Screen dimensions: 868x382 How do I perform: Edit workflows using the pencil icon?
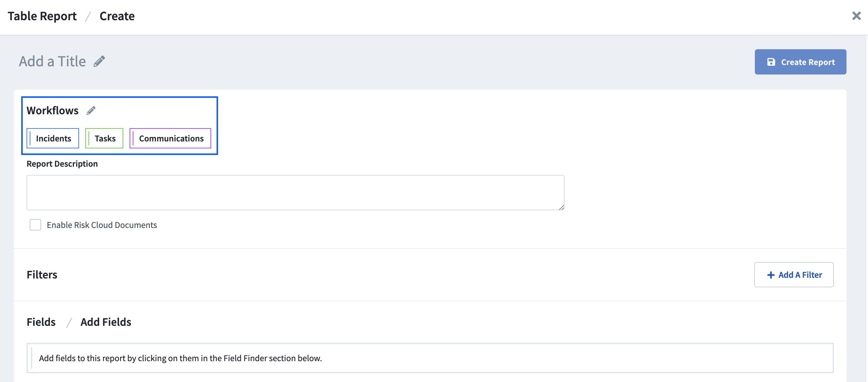91,110
